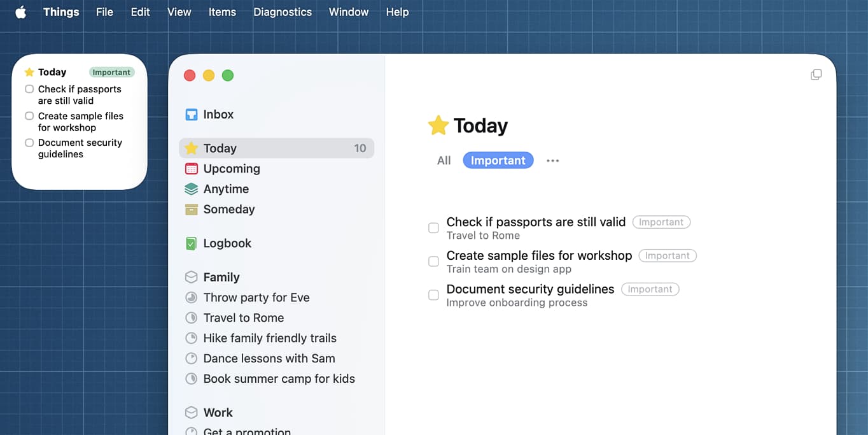Click the progress circle beside Throw party for Eve
The width and height of the screenshot is (868, 435).
click(x=191, y=297)
